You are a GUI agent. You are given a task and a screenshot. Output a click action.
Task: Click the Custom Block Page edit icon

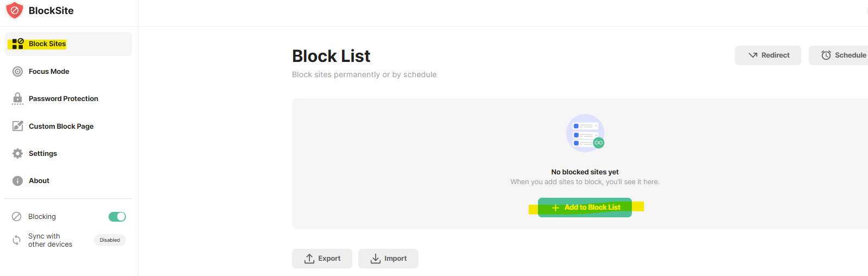pyautogui.click(x=18, y=126)
